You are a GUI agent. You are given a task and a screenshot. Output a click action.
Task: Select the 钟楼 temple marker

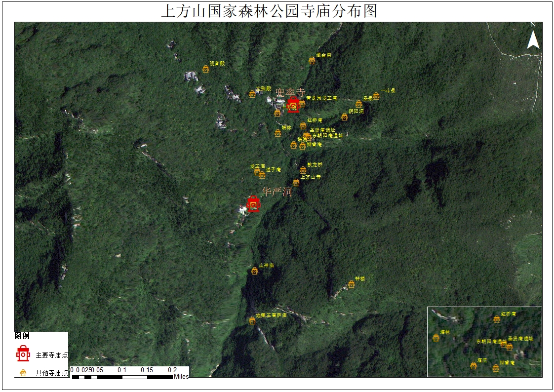352,284
